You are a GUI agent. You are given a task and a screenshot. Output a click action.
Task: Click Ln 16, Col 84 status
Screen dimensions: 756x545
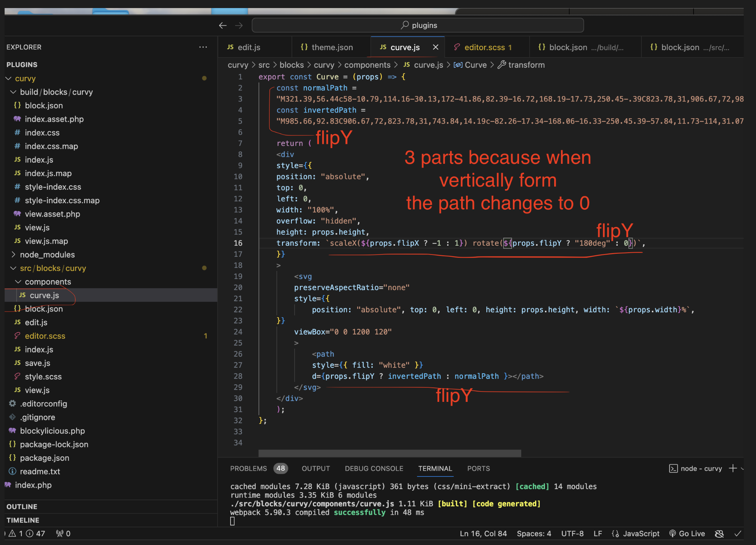click(483, 534)
